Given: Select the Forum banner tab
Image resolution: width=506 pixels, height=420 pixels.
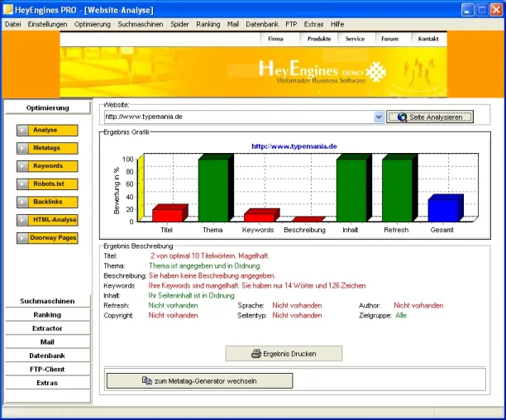Looking at the screenshot, I should [x=389, y=39].
